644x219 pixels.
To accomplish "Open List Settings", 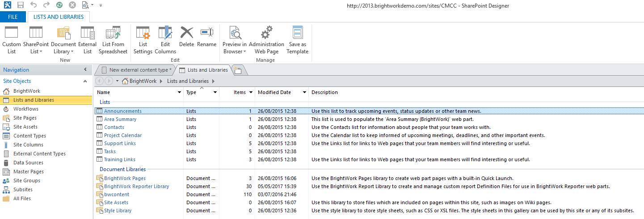I will click(143, 40).
